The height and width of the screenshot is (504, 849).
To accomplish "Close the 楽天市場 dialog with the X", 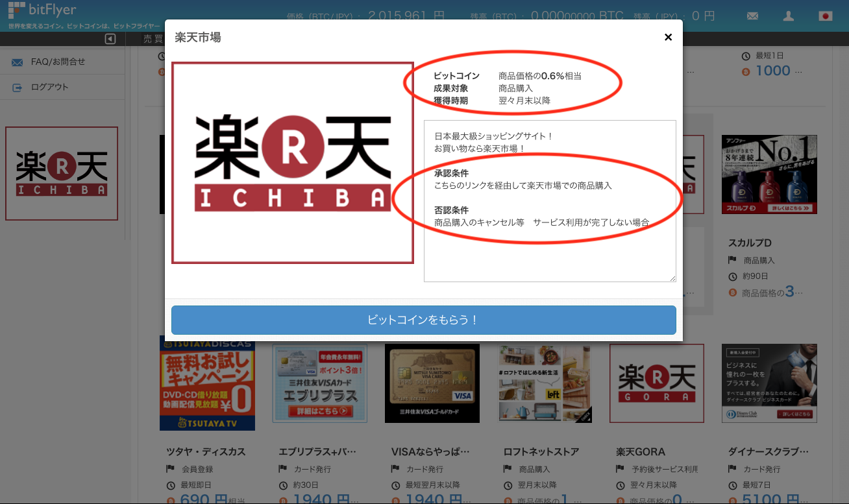I will pos(668,37).
